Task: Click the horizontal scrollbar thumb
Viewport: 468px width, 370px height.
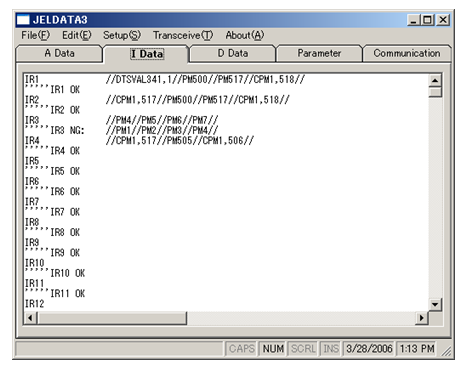Action: point(112,318)
